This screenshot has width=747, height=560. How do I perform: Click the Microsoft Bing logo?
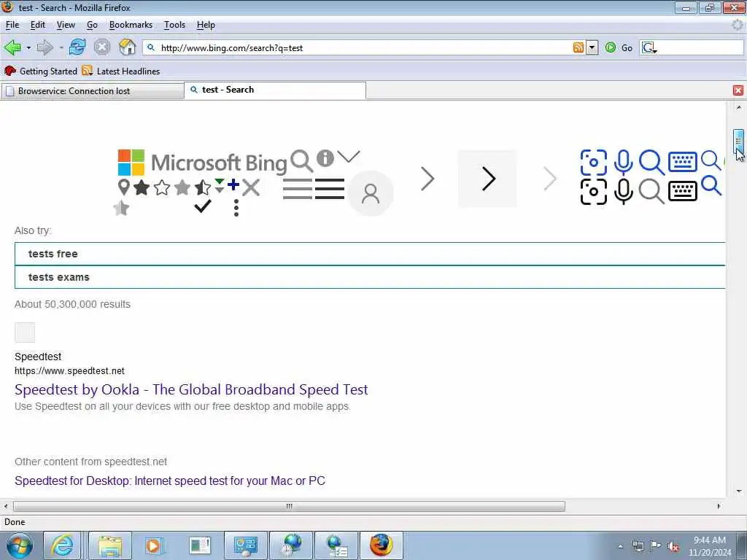pyautogui.click(x=202, y=163)
